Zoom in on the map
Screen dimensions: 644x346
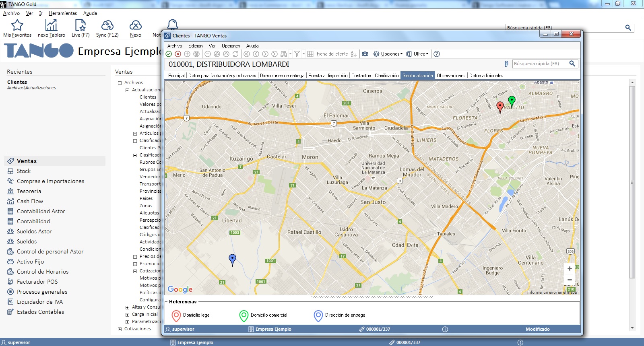570,269
